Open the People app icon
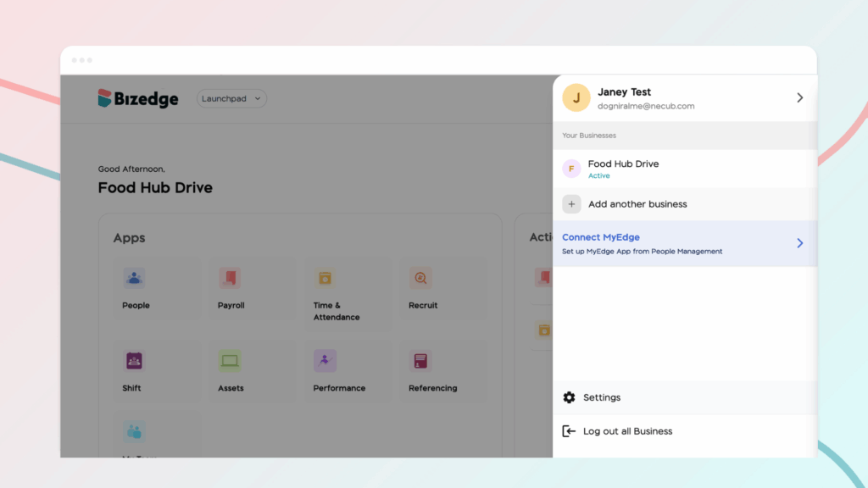The height and width of the screenshot is (488, 868). [134, 278]
